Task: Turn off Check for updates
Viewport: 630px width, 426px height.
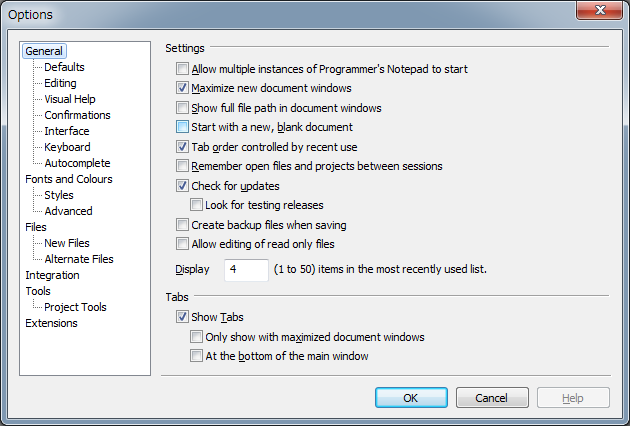Action: coord(182,186)
